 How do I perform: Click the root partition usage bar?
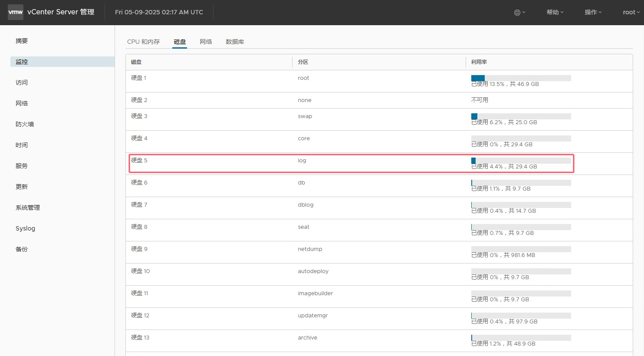coord(521,78)
